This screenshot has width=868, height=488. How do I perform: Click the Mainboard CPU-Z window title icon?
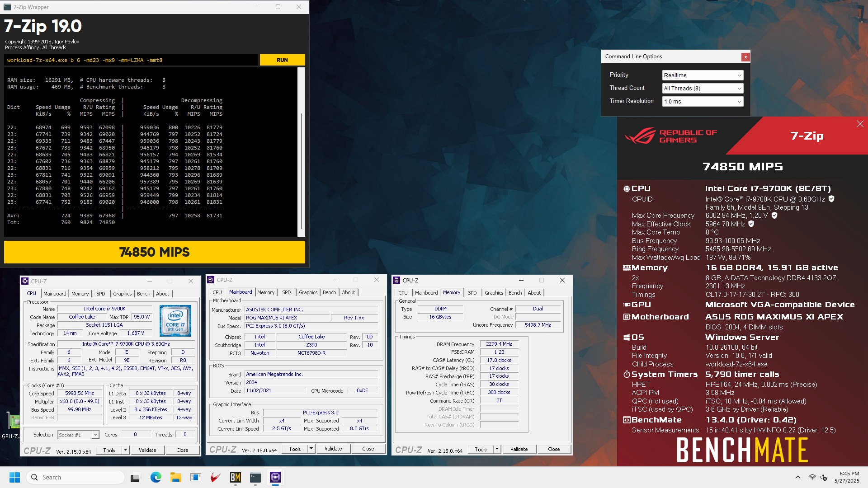click(211, 280)
